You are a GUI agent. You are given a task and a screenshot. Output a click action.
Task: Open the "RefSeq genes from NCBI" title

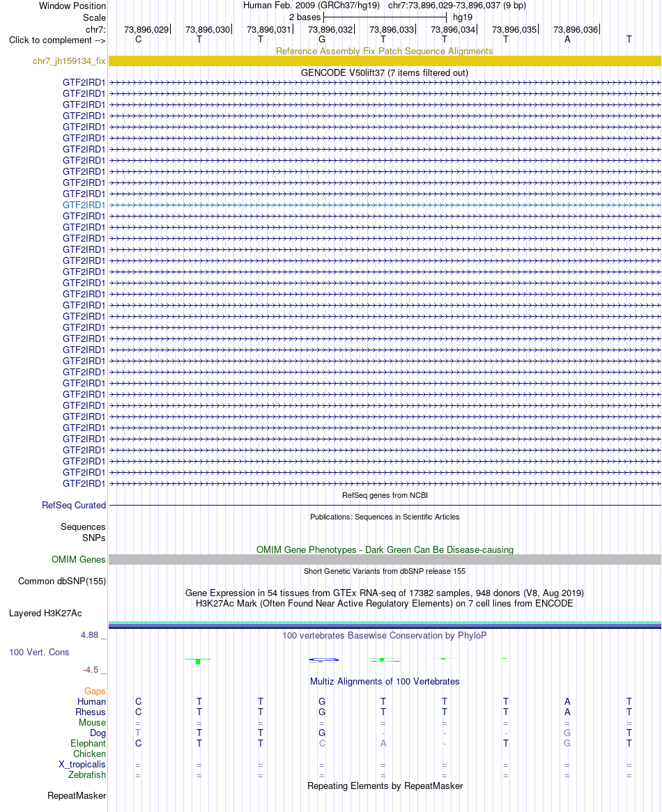point(385,495)
